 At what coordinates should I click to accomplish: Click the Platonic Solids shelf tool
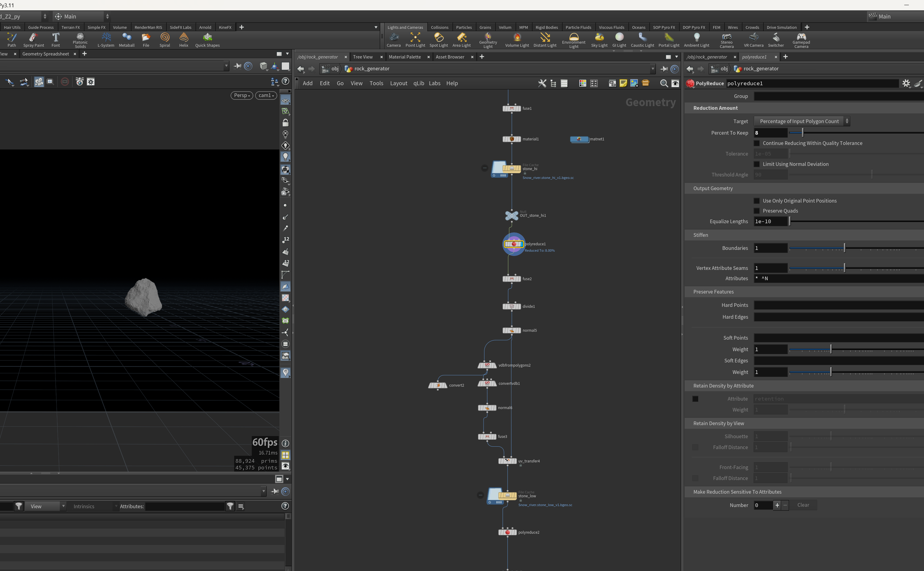pyautogui.click(x=80, y=40)
